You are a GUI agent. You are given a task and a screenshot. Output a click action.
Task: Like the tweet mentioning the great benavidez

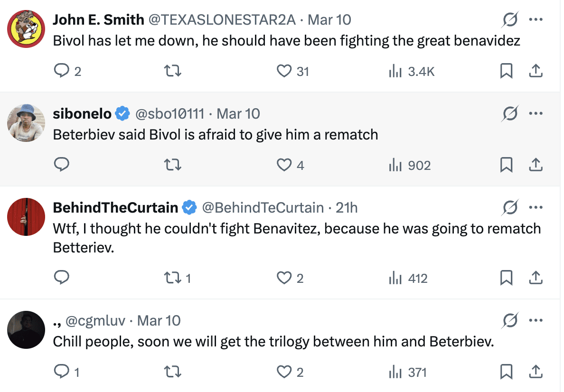point(284,71)
